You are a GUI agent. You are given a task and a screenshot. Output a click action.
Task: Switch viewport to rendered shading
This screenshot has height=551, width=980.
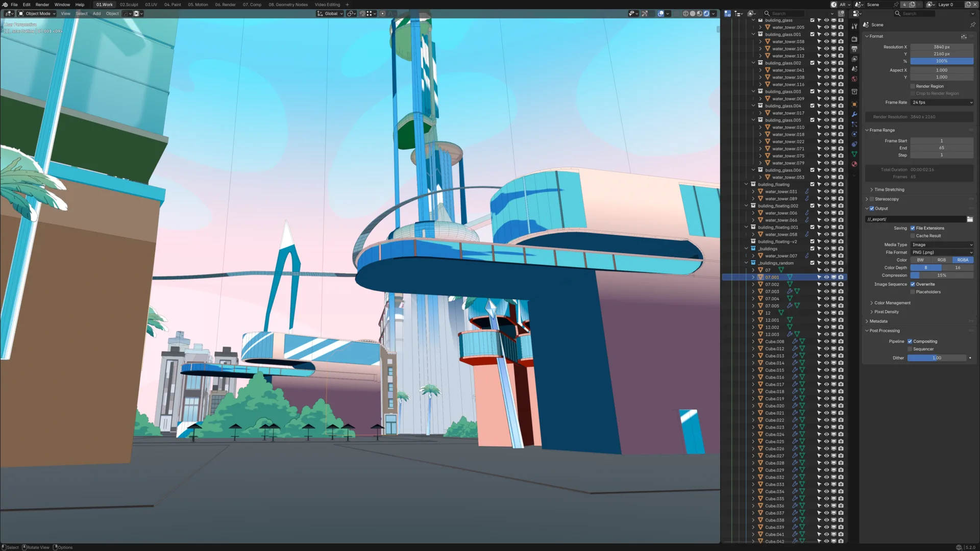tap(706, 14)
